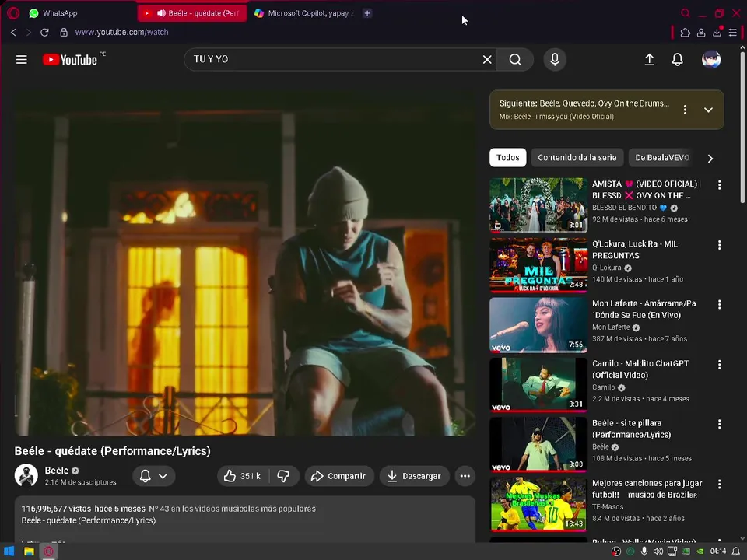747x560 pixels.
Task: Open Beéle channel avatar
Action: [x=26, y=475]
